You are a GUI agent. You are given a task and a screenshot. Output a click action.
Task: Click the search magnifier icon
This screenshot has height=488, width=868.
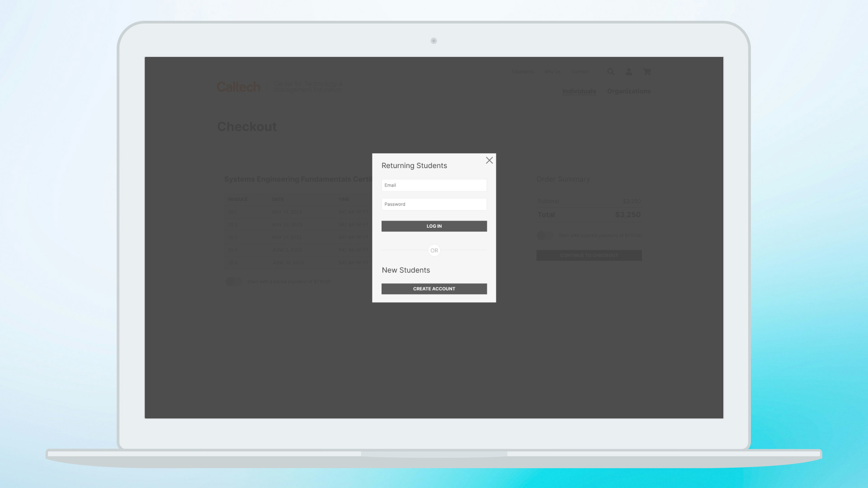tap(611, 71)
